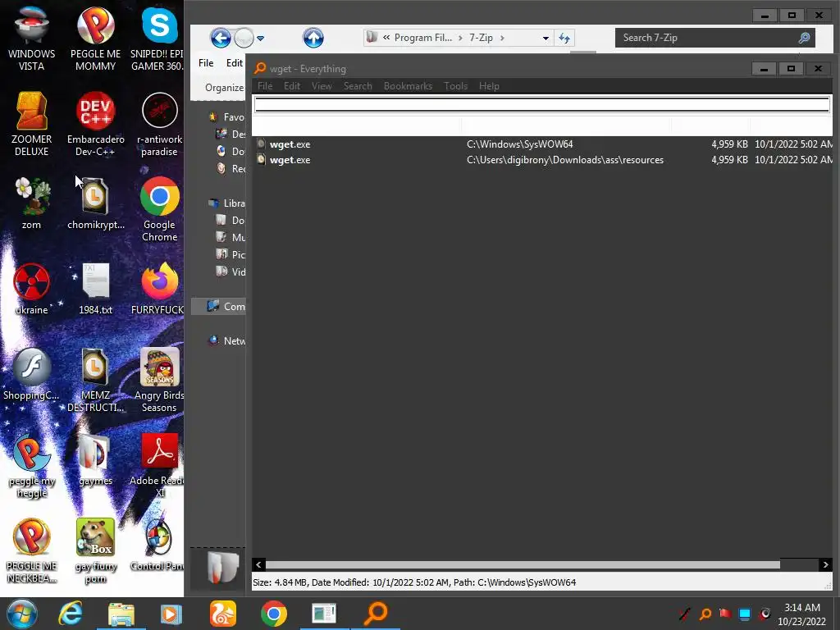
Task: Open the Windows Start button
Action: (22, 614)
